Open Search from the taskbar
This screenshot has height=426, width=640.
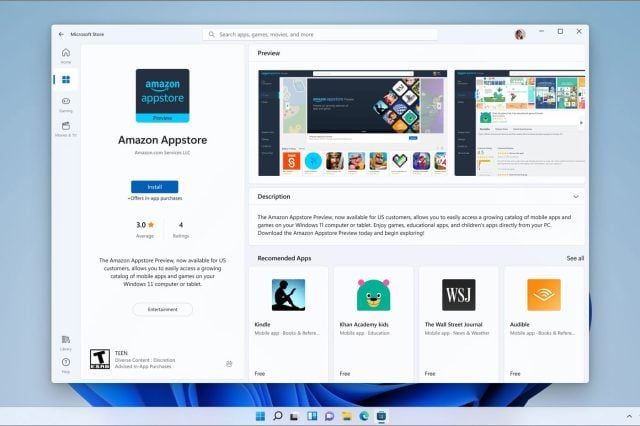coord(278,416)
